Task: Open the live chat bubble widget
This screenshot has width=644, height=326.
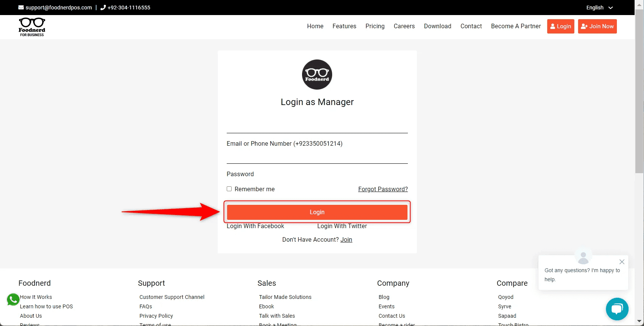Action: pos(617,309)
